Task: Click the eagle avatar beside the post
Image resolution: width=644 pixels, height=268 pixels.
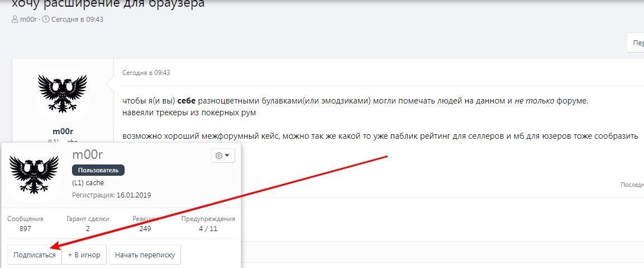Action: 63,93
